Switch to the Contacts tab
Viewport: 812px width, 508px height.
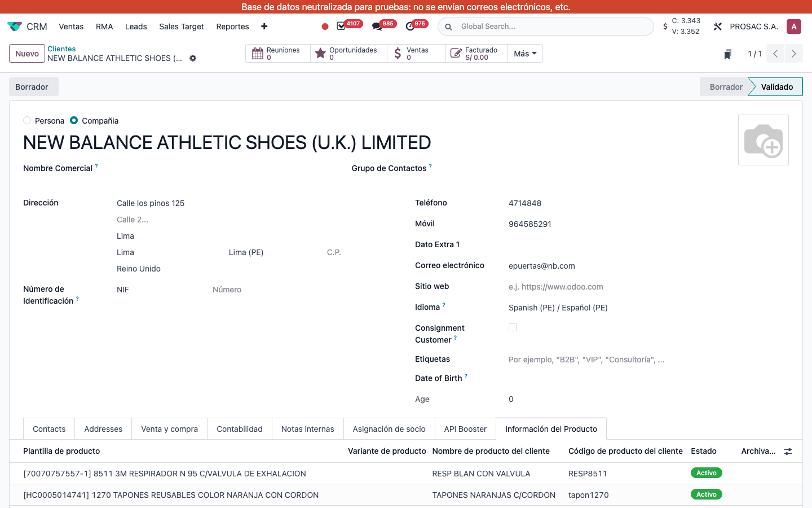point(49,429)
